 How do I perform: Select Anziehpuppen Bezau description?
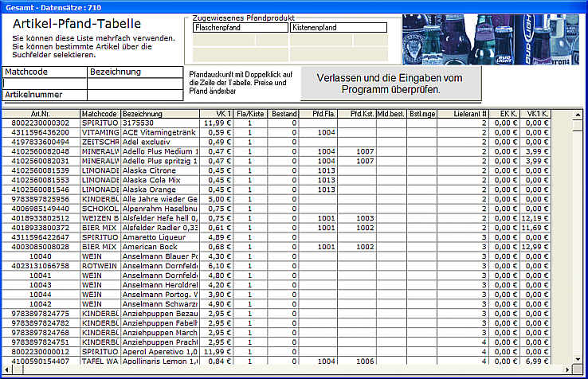click(x=160, y=314)
